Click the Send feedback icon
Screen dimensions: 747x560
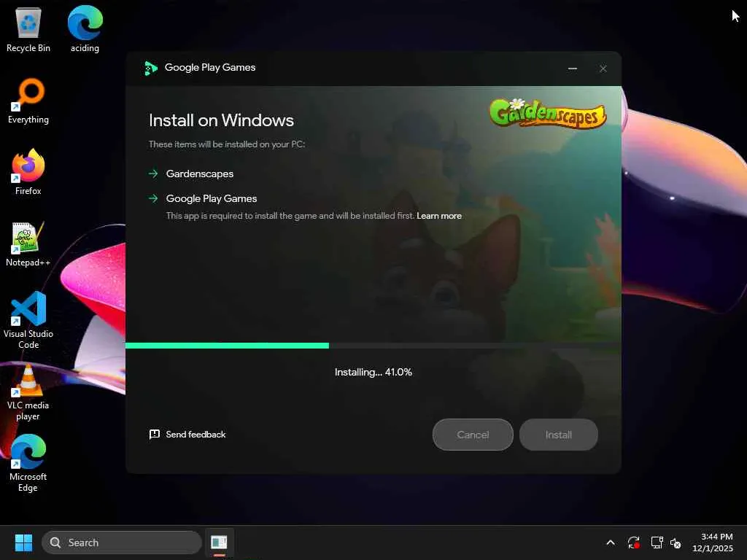[155, 435]
